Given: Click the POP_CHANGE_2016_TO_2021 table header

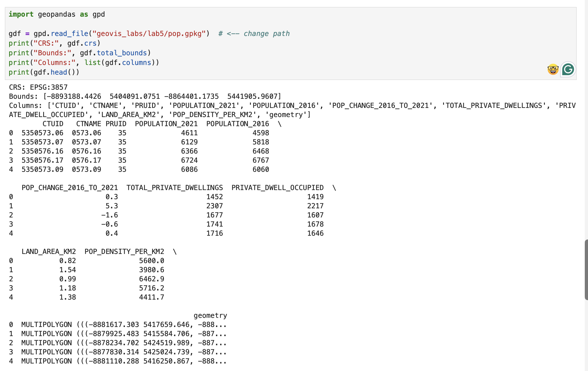Looking at the screenshot, I should (x=69, y=188).
